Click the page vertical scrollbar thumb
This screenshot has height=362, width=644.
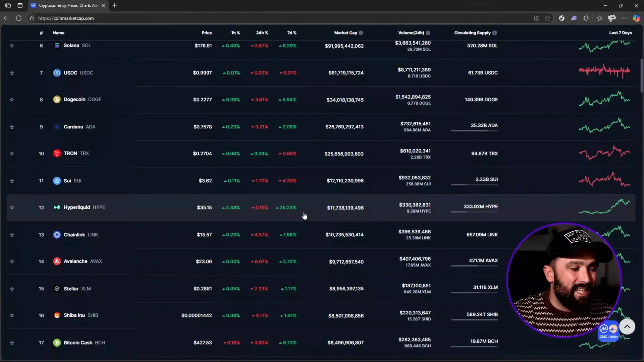(641, 75)
